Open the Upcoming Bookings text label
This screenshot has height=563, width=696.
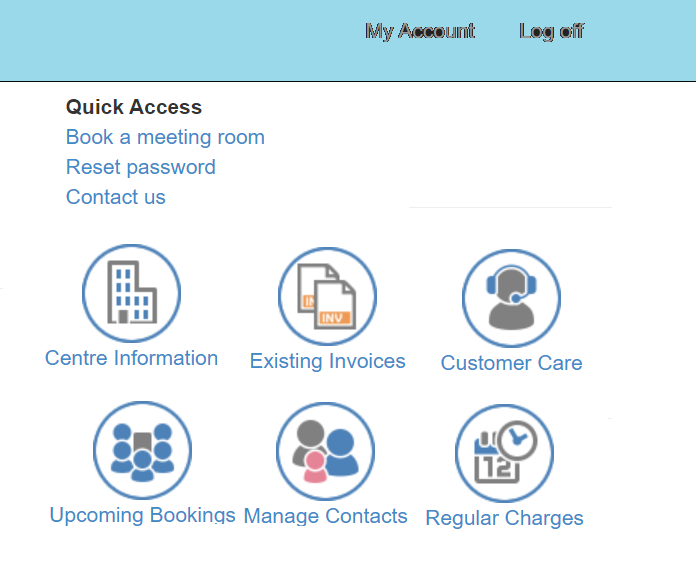[142, 515]
